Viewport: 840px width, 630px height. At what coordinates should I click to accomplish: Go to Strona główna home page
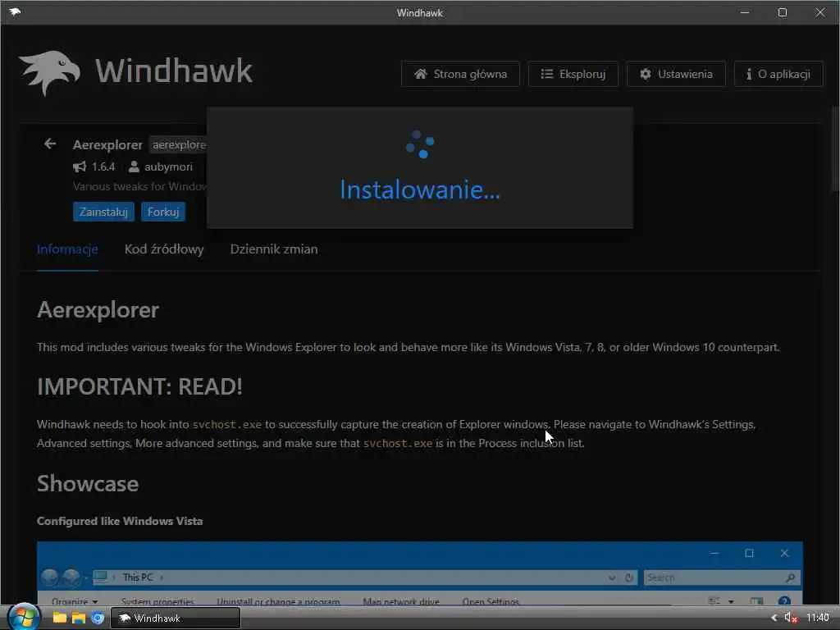pyautogui.click(x=460, y=74)
